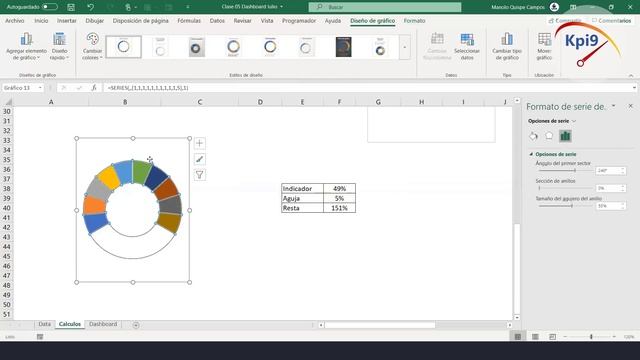Choose the black background chart style thumbnail
The width and height of the screenshot is (640, 360).
(344, 47)
